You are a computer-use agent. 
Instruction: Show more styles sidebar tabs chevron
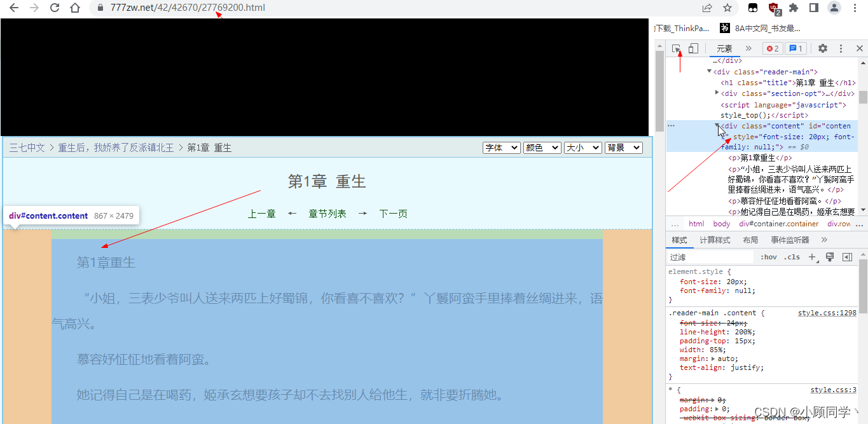[824, 240]
